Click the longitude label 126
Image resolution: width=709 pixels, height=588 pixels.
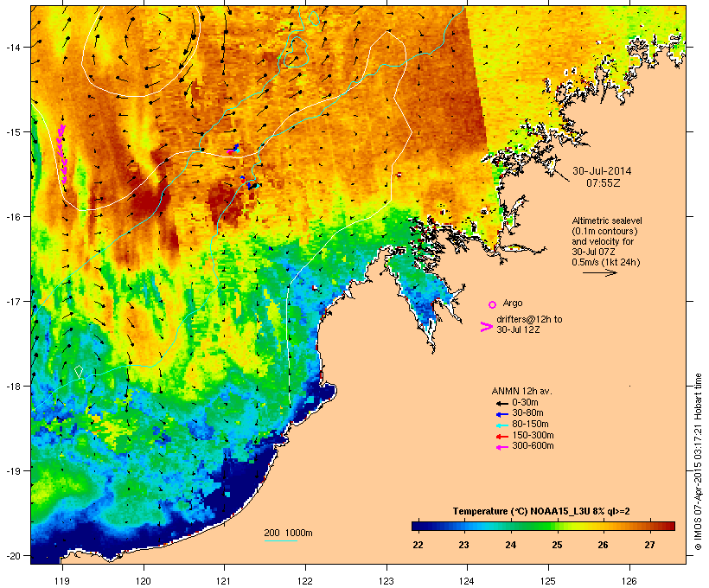(x=629, y=581)
